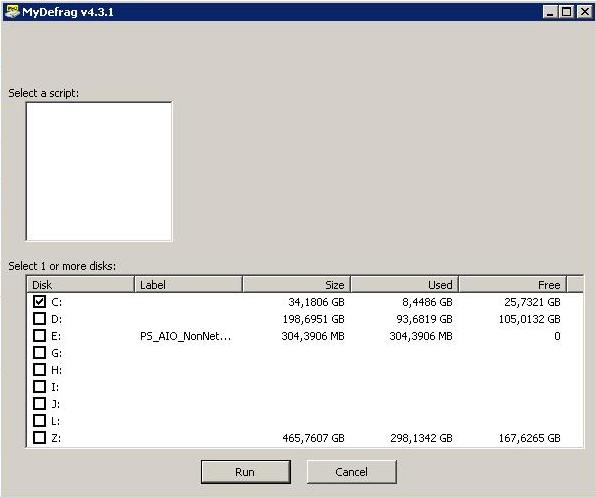The height and width of the screenshot is (497, 596).
Task: Check the E: disk checkbox
Action: [x=40, y=336]
